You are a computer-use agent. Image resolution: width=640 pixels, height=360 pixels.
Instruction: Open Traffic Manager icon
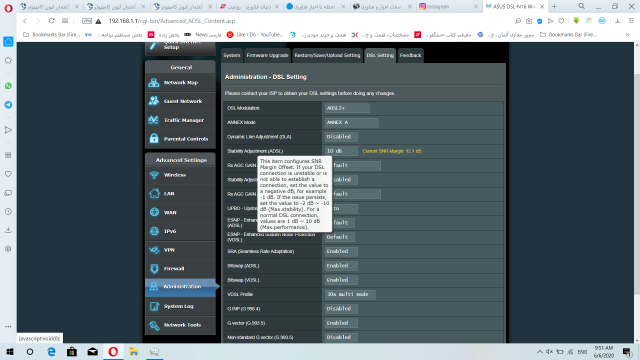click(x=154, y=120)
